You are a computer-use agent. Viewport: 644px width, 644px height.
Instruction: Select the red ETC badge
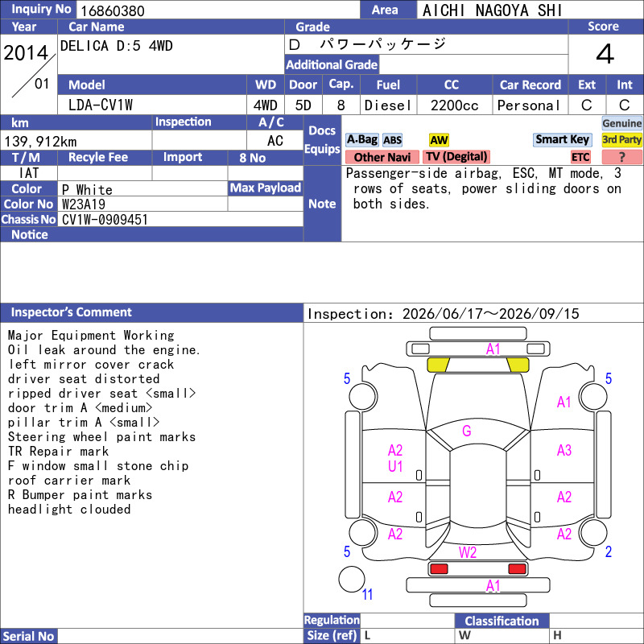[x=580, y=157]
